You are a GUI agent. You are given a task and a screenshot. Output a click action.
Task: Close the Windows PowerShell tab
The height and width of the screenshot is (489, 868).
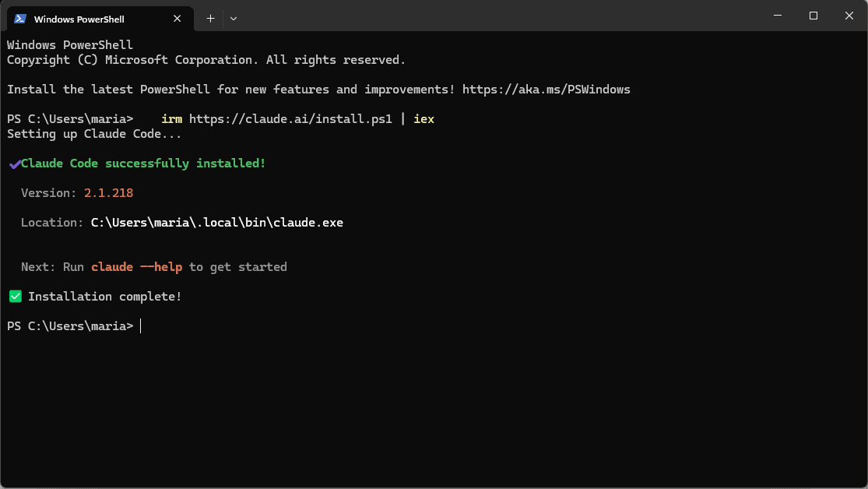pyautogui.click(x=177, y=19)
